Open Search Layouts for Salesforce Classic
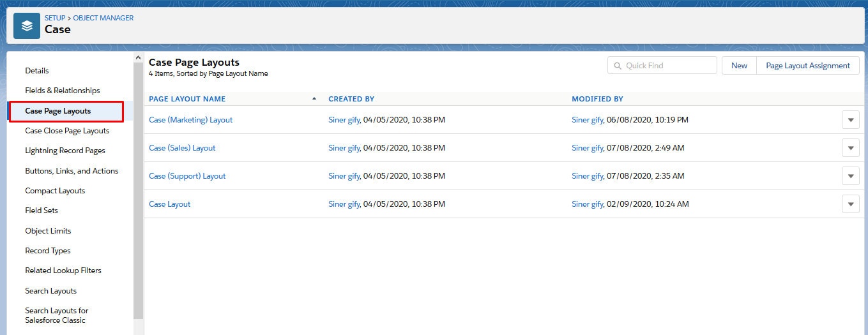The height and width of the screenshot is (335, 868). (57, 315)
